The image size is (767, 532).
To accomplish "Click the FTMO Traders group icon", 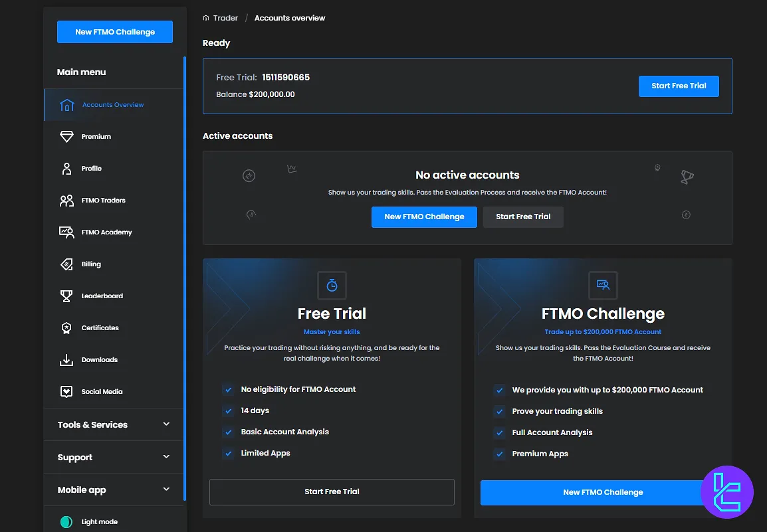I will [x=66, y=201].
